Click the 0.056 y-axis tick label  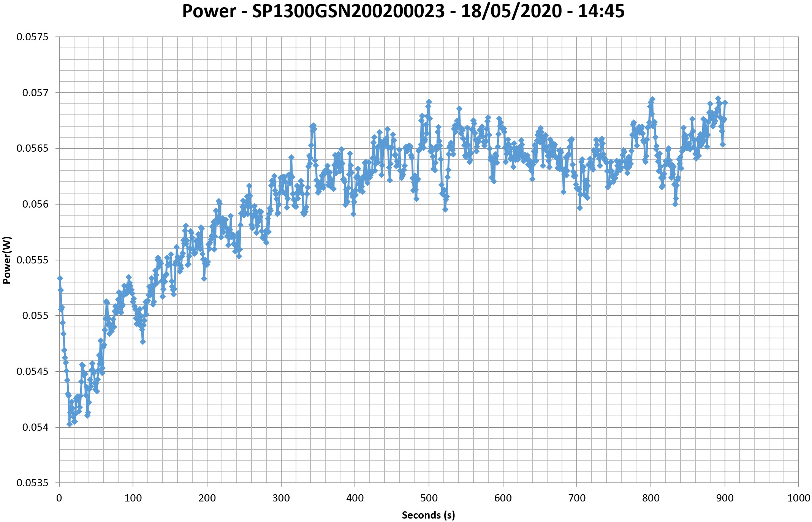(36, 205)
